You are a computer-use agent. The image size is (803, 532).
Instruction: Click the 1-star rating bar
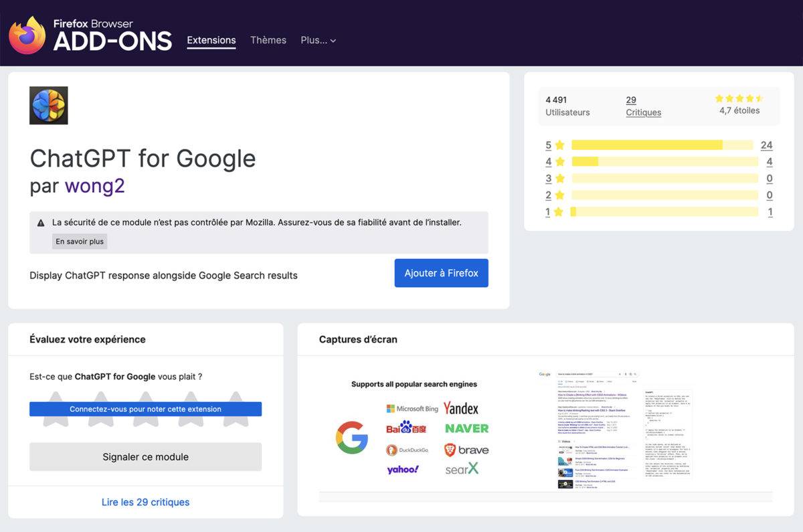click(665, 212)
